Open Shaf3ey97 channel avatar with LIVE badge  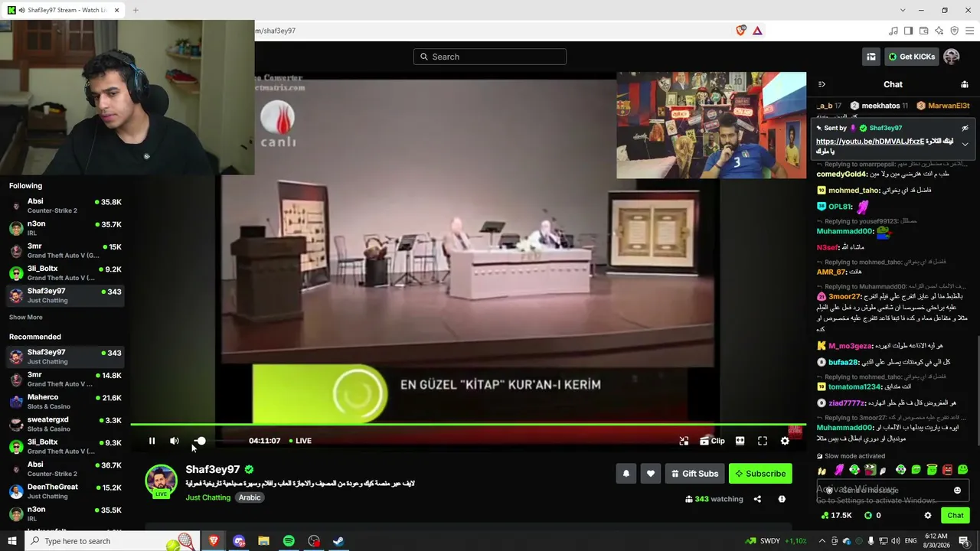click(161, 481)
